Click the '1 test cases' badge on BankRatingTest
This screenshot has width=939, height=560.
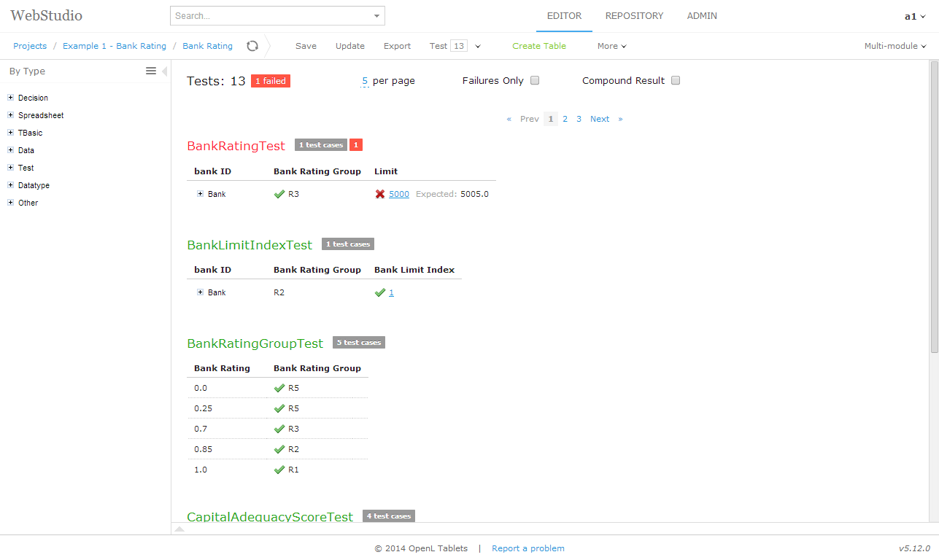[321, 144]
